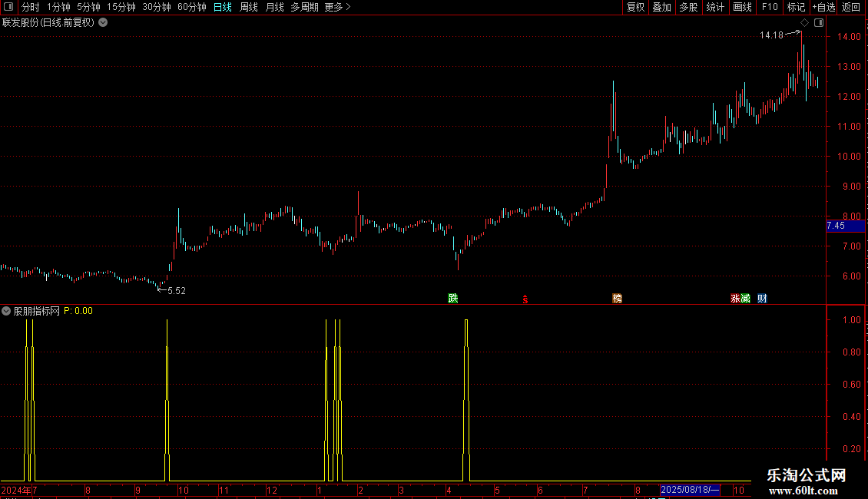Click the green 跌 event marker

pyautogui.click(x=453, y=298)
